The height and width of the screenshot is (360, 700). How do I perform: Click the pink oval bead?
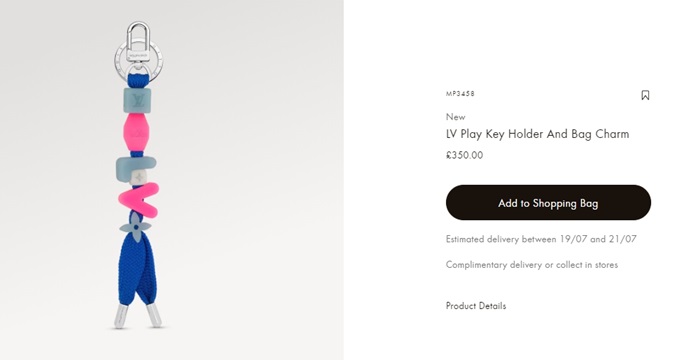(x=137, y=132)
